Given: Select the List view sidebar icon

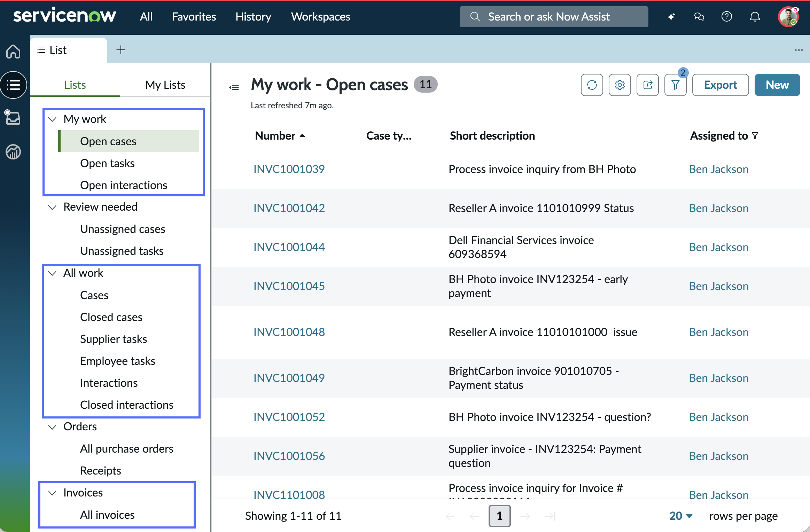Looking at the screenshot, I should tap(13, 85).
